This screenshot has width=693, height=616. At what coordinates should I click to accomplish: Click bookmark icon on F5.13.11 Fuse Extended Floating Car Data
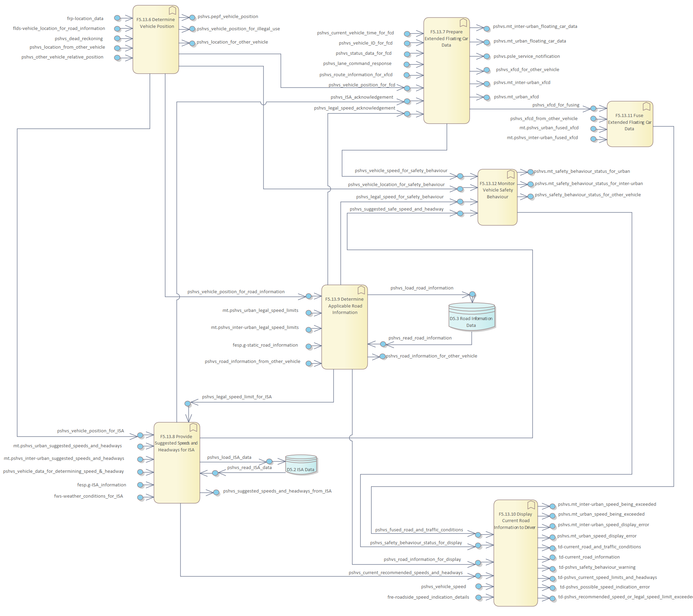click(646, 106)
